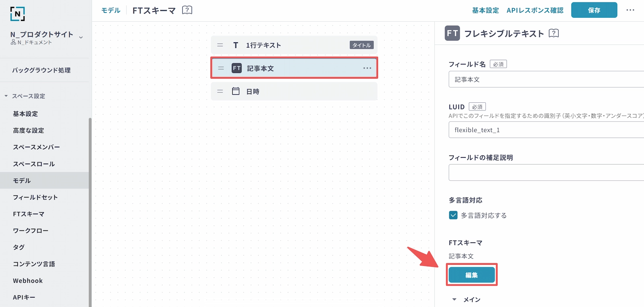Toggle the 多言語対応する checkbox

click(x=453, y=215)
